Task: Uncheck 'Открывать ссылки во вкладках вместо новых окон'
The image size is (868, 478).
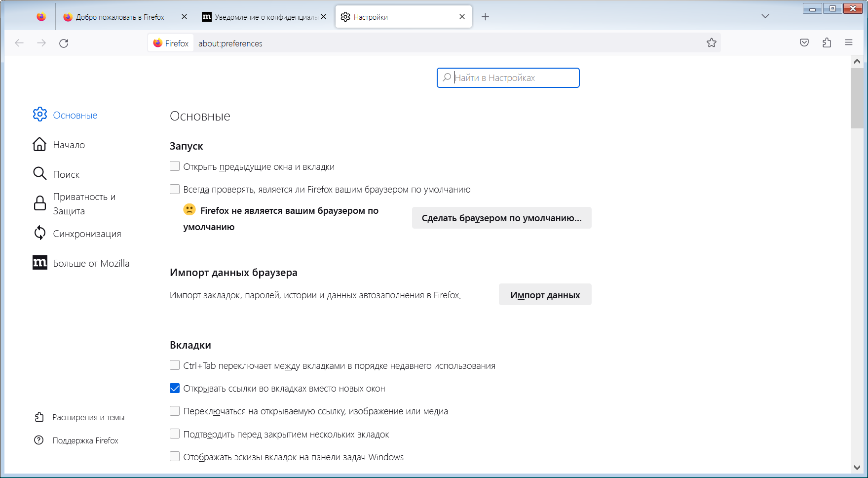Action: [175, 388]
